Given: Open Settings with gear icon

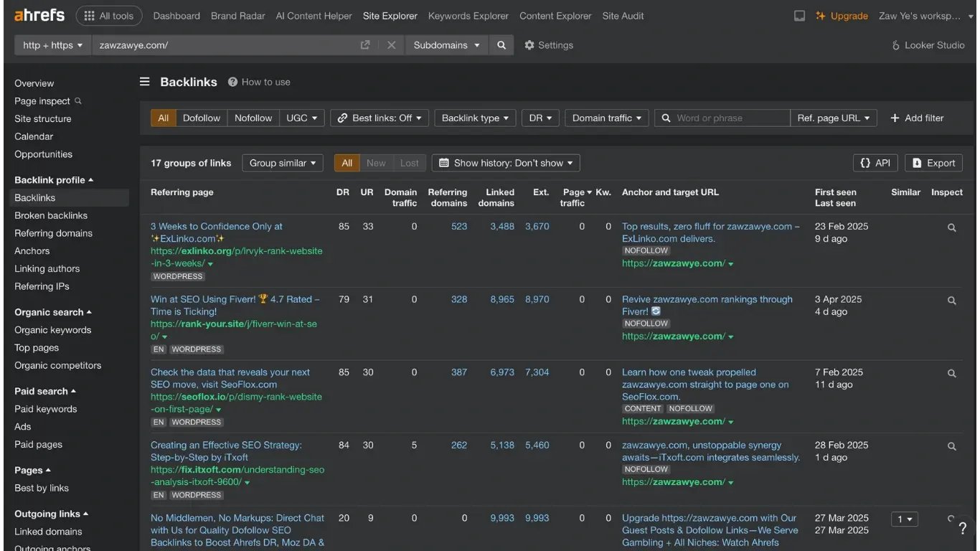Looking at the screenshot, I should coord(549,45).
